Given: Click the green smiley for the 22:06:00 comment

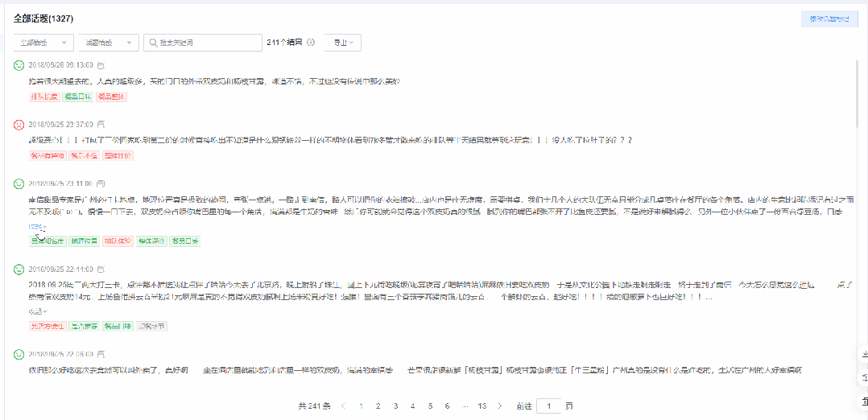Looking at the screenshot, I should pos(19,353).
